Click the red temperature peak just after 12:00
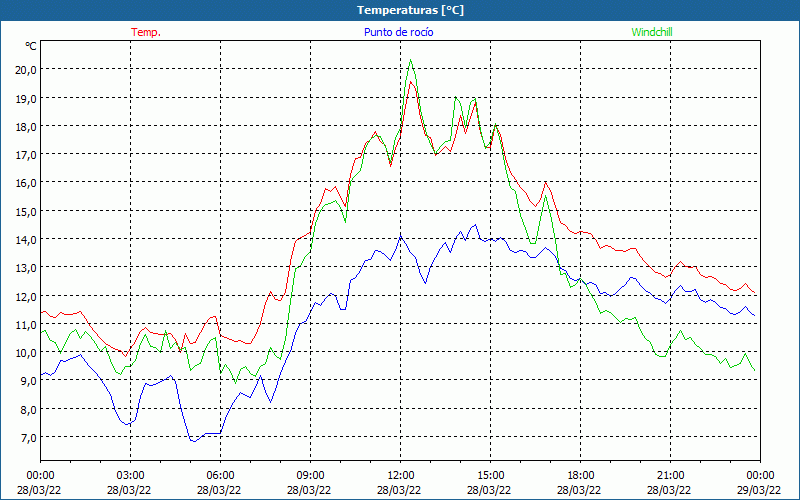The height and width of the screenshot is (500, 800). click(410, 82)
